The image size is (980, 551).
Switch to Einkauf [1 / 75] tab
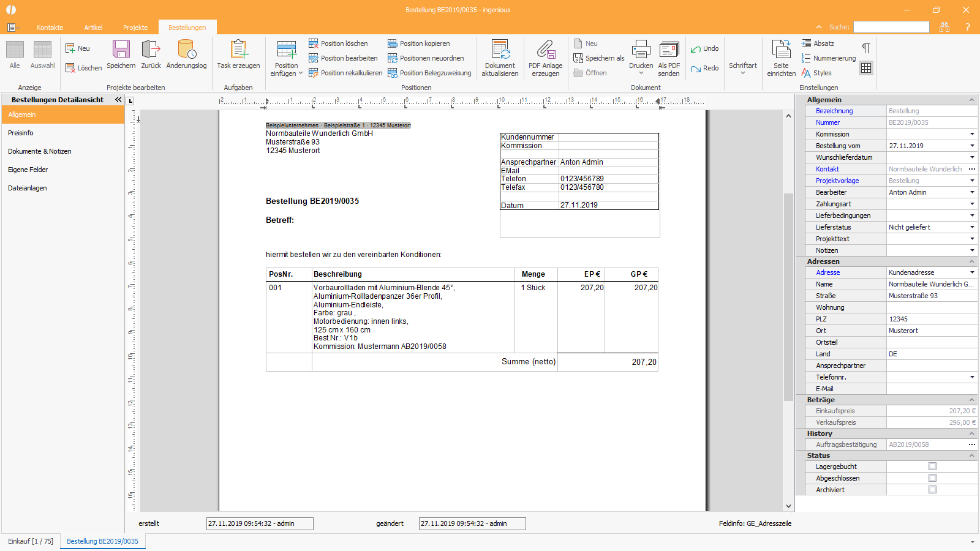click(x=31, y=541)
